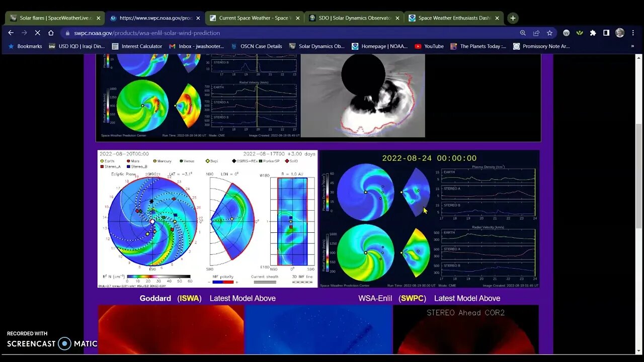Go forward to the next page
The height and width of the screenshot is (362, 644).
click(24, 33)
